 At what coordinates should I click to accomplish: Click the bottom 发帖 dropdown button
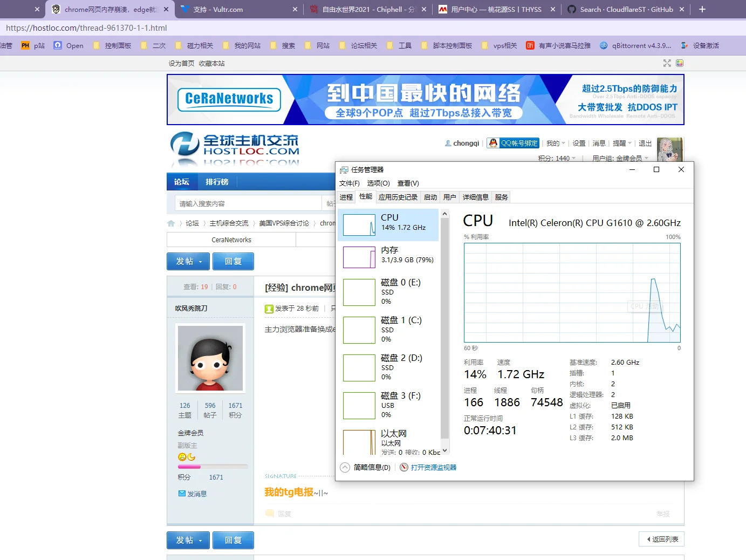tap(188, 540)
